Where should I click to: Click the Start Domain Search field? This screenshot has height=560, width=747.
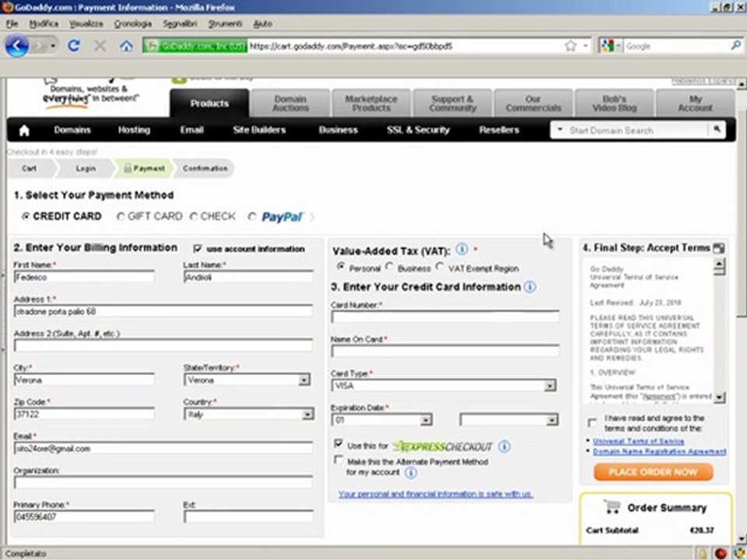click(637, 130)
